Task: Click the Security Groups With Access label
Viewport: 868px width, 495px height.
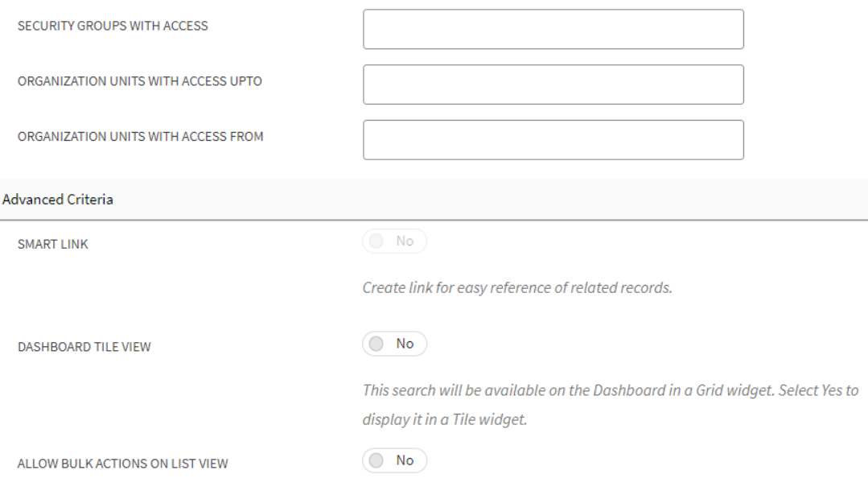Action: coord(113,26)
